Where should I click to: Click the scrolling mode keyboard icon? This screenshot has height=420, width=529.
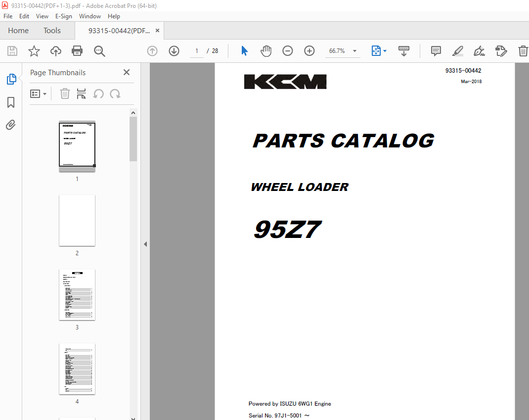403,51
